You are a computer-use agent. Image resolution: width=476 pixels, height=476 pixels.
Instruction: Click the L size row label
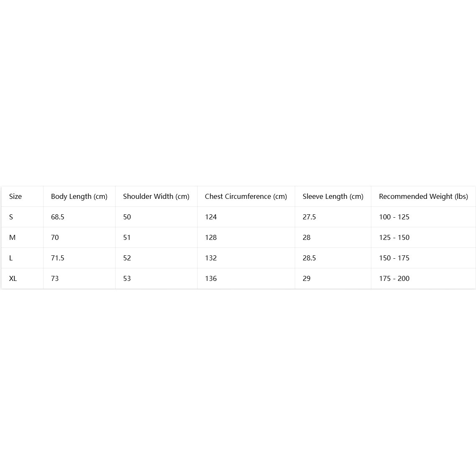[11, 258]
